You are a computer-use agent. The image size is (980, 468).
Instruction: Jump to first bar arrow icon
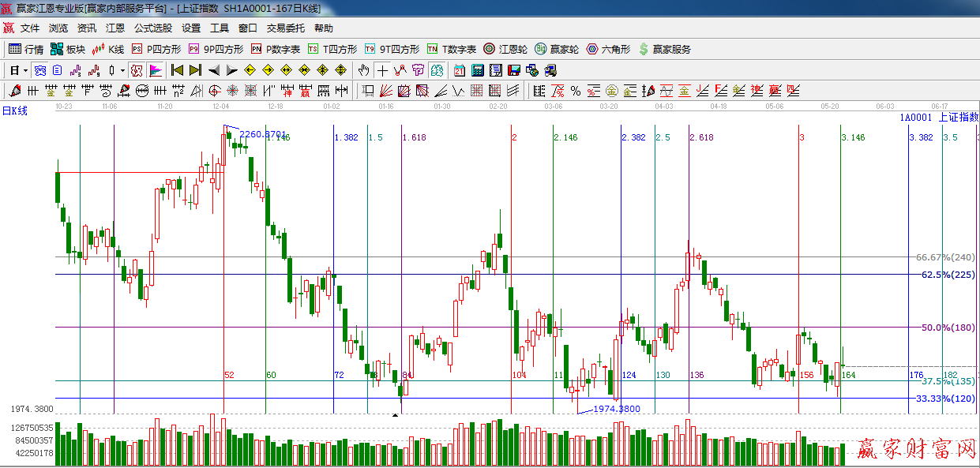click(x=177, y=70)
